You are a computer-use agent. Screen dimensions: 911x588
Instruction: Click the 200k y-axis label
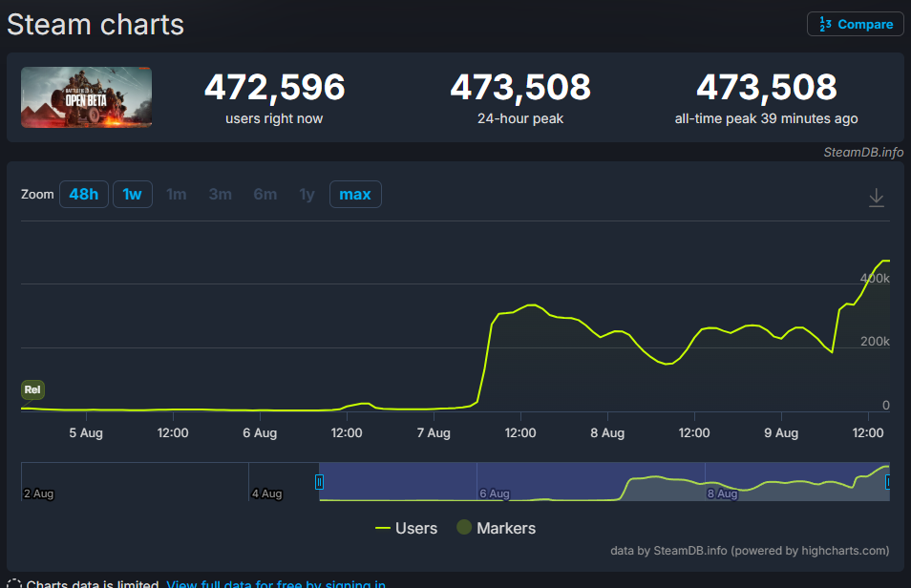(x=875, y=342)
